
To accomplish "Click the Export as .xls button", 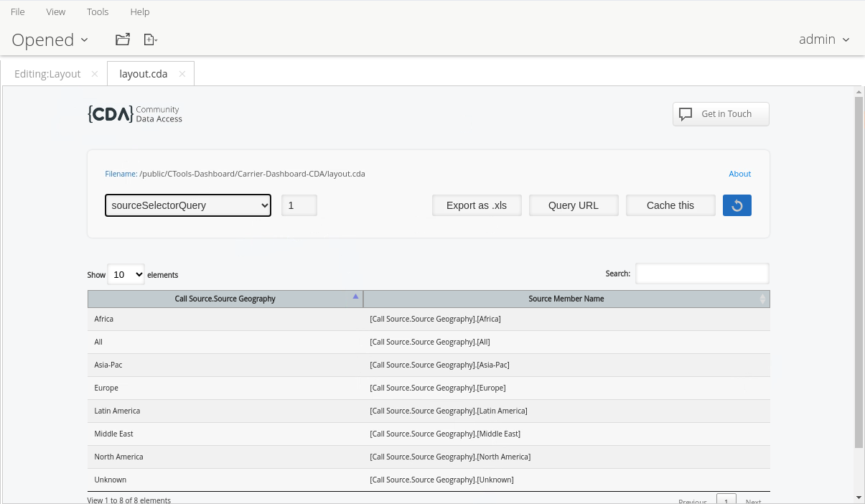I will (477, 205).
